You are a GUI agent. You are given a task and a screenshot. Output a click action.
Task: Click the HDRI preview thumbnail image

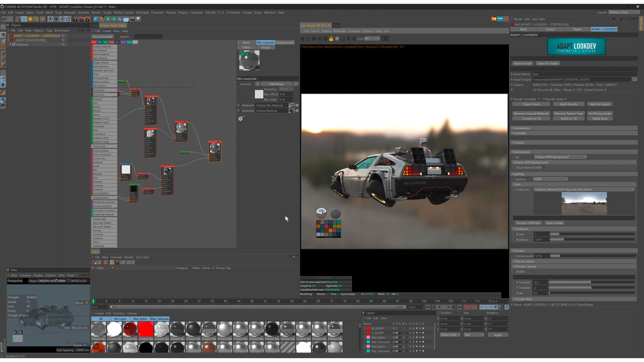tap(584, 203)
